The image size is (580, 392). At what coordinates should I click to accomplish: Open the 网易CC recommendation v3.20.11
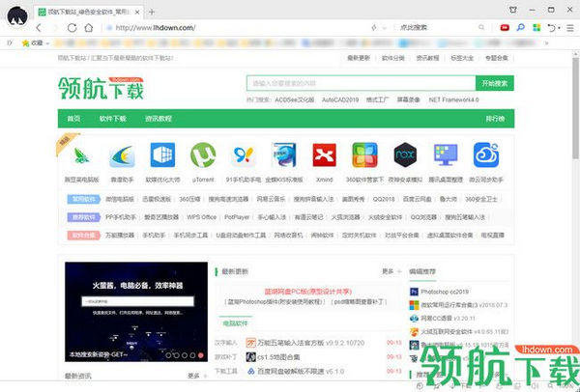pyautogui.click(x=448, y=318)
